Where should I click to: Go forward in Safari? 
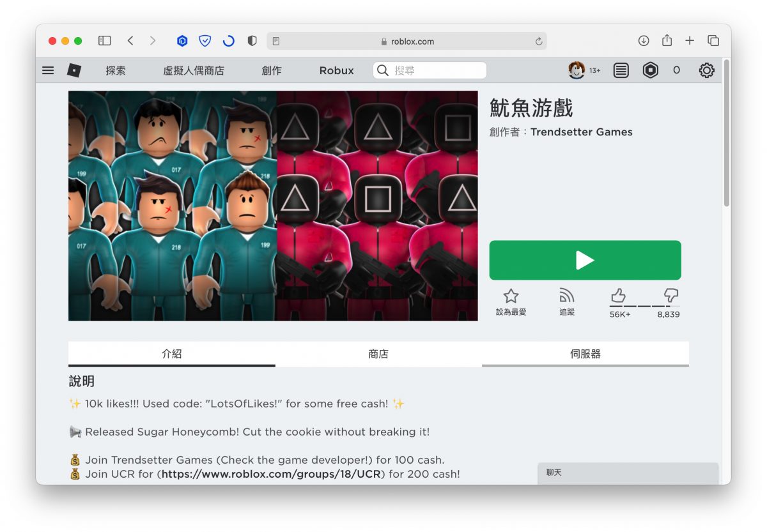tap(152, 41)
